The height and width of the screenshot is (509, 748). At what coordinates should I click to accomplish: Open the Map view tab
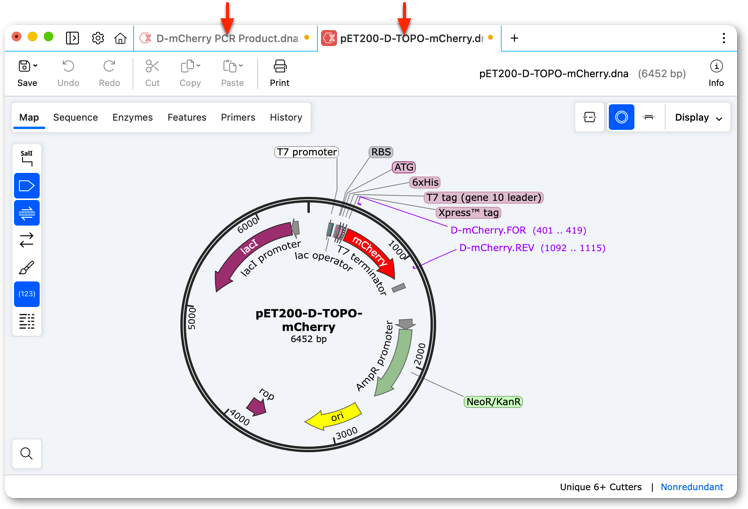tap(29, 117)
